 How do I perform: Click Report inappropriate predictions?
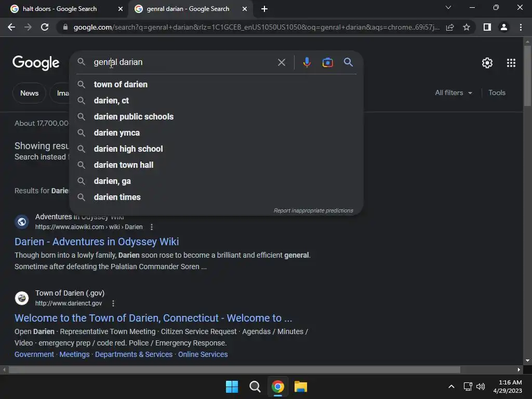pos(313,211)
